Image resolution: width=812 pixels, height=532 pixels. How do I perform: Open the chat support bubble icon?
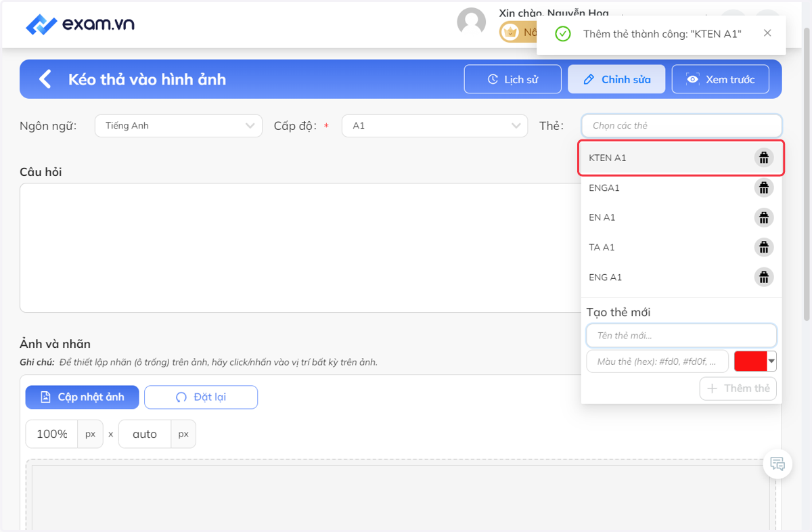tap(777, 464)
